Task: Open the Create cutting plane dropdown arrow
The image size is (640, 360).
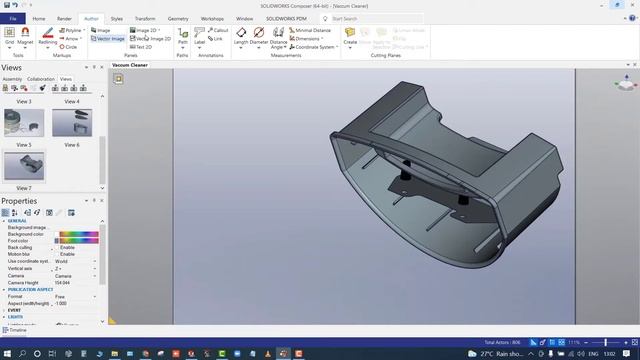Action: (350, 48)
